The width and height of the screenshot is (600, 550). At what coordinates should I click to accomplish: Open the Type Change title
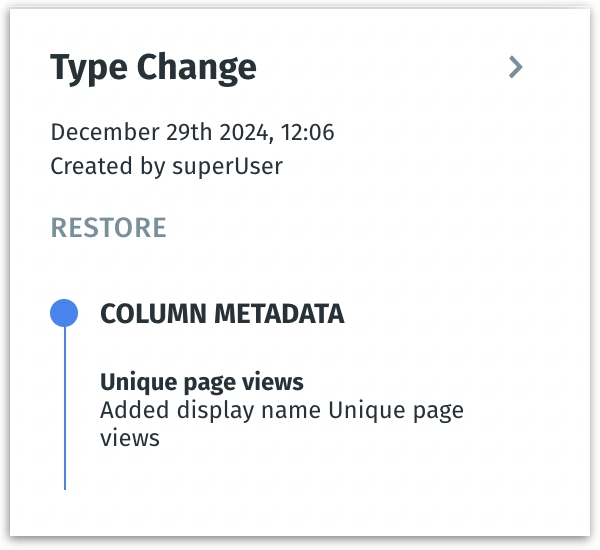click(x=153, y=68)
